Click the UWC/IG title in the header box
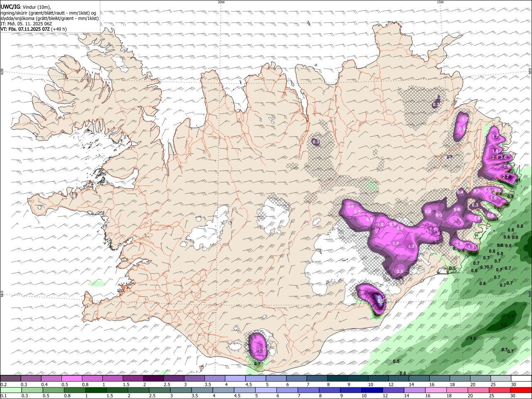This screenshot has height=399, width=532. click(10, 6)
